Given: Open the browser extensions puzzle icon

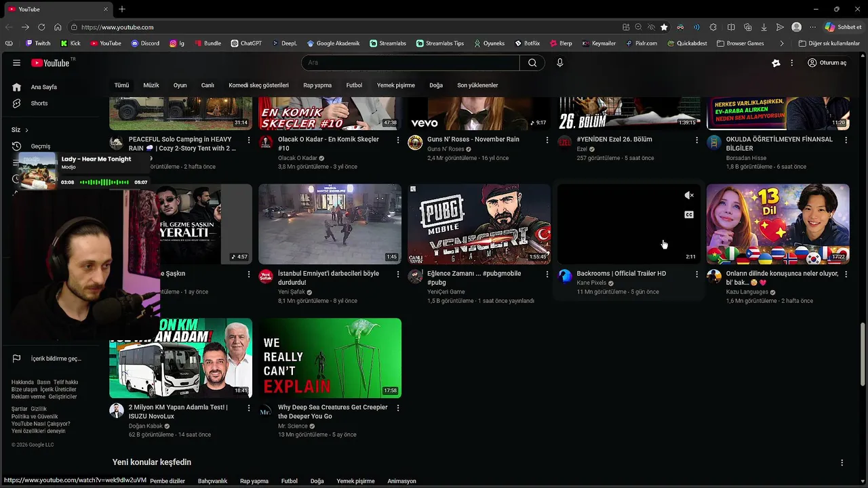Looking at the screenshot, I should point(713,27).
